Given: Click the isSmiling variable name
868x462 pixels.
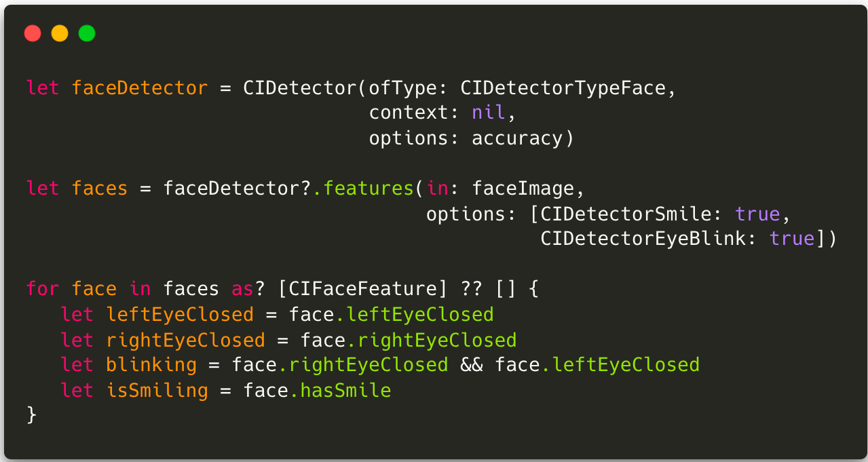Looking at the screenshot, I should click(157, 391).
